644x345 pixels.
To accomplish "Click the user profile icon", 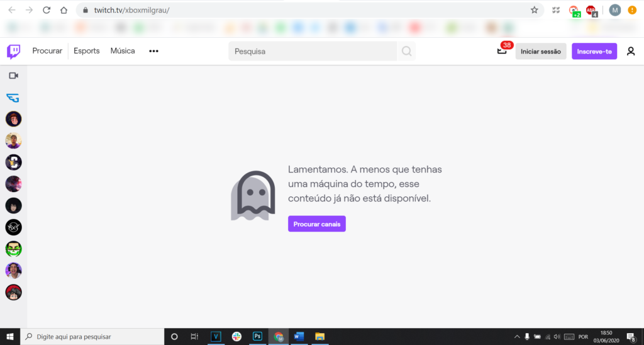I will 631,52.
